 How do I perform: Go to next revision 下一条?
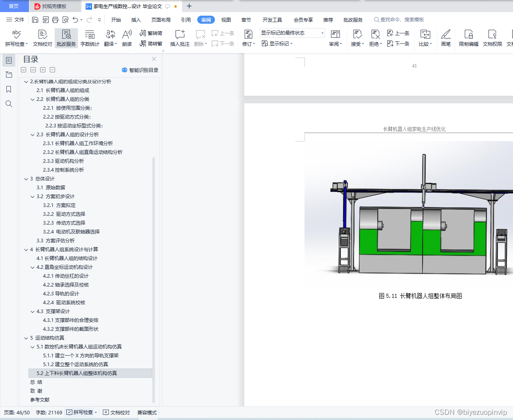pos(399,44)
